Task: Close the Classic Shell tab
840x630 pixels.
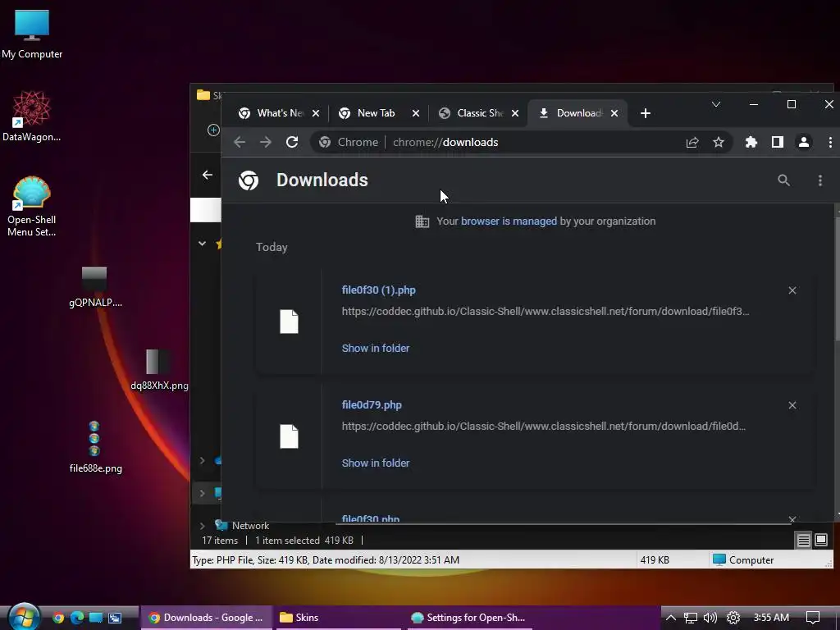Action: [x=515, y=113]
